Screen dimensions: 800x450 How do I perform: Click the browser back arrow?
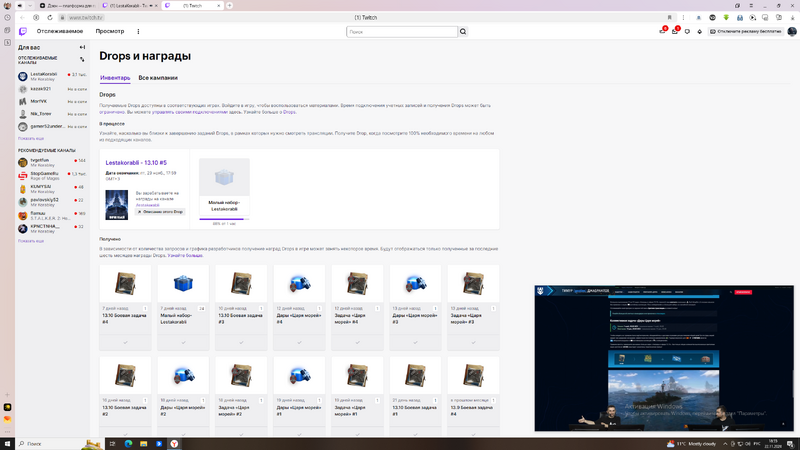[x=22, y=17]
